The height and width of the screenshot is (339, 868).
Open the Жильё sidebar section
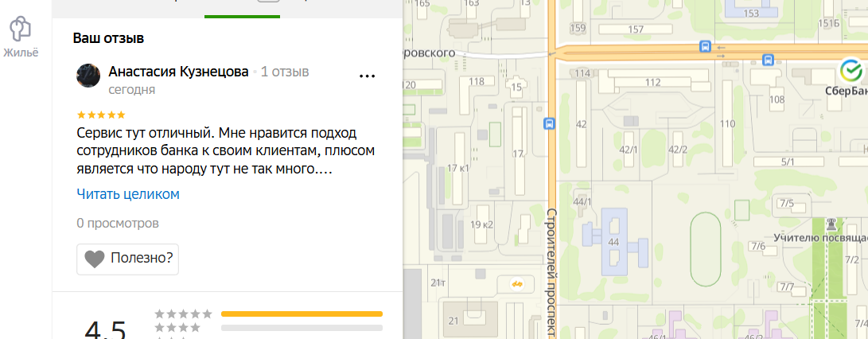tap(21, 37)
